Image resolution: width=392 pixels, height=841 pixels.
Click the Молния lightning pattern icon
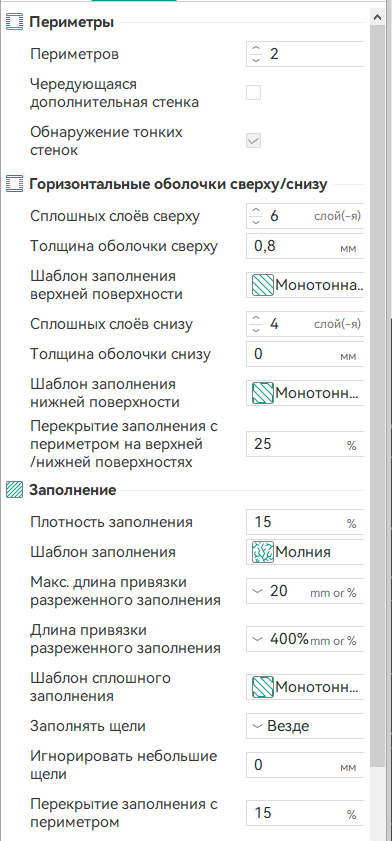point(263,552)
